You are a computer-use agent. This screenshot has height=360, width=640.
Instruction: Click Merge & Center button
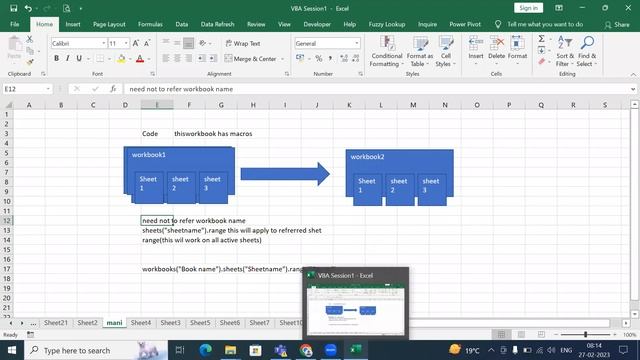251,59
